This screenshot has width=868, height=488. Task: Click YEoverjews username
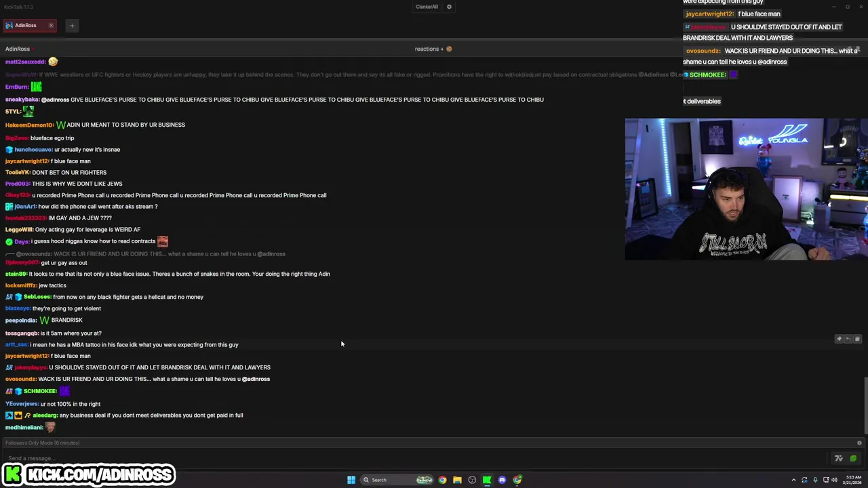(22, 404)
